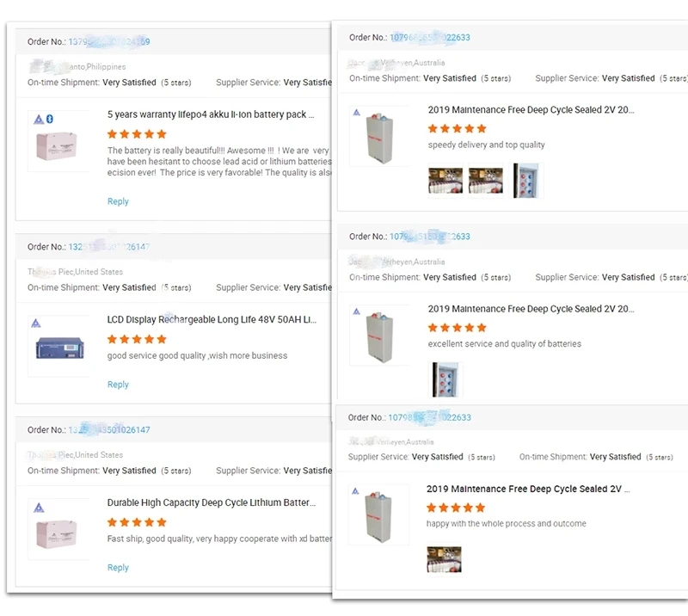This screenshot has height=616, width=688.
Task: Open the 5 years warranty lifepo4 akku product title
Action: tap(211, 114)
